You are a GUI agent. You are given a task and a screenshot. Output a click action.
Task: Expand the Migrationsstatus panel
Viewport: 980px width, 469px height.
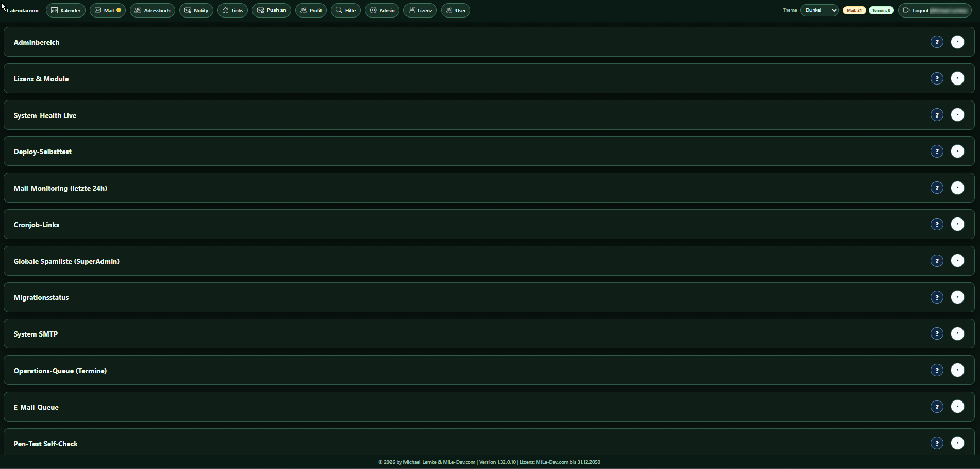[x=957, y=297]
